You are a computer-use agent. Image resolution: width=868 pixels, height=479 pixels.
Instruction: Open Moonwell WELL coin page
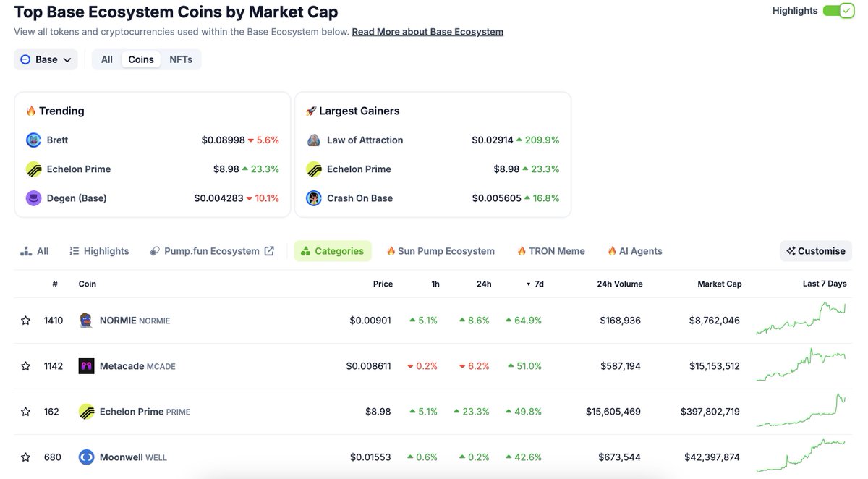(x=133, y=457)
